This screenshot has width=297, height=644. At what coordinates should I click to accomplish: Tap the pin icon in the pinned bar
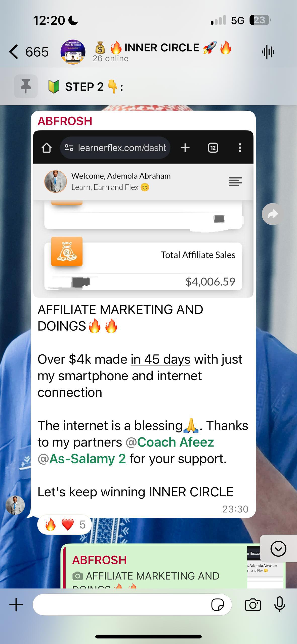point(26,86)
